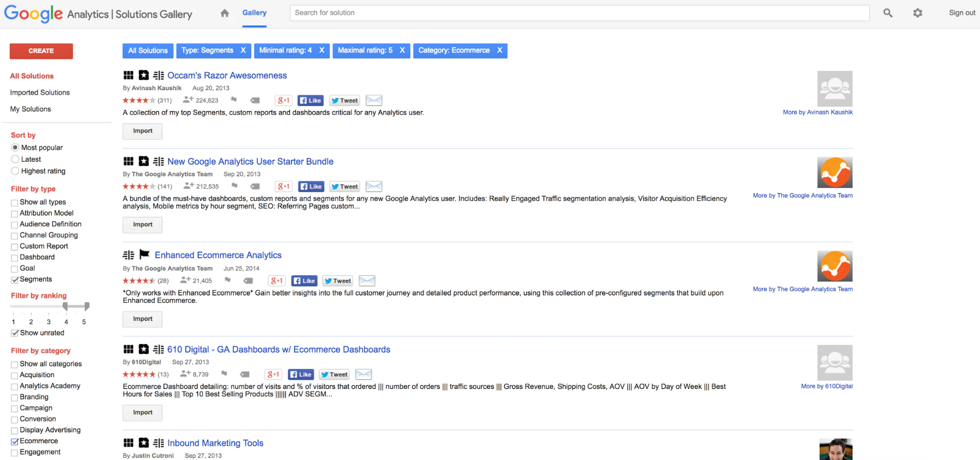Click the tag icon for Occam's Razor Awesomeness
Image resolution: width=980 pixels, height=460 pixels.
coord(255,100)
